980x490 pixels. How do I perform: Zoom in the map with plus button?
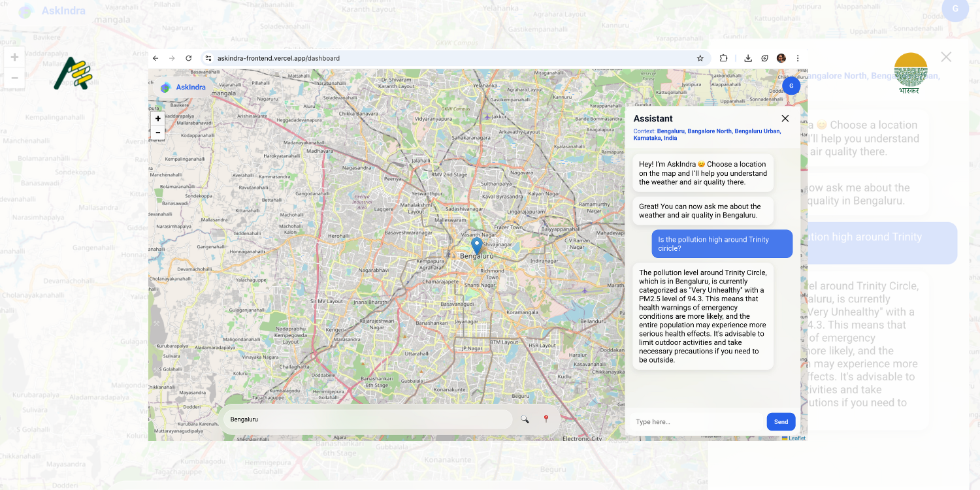point(157,118)
